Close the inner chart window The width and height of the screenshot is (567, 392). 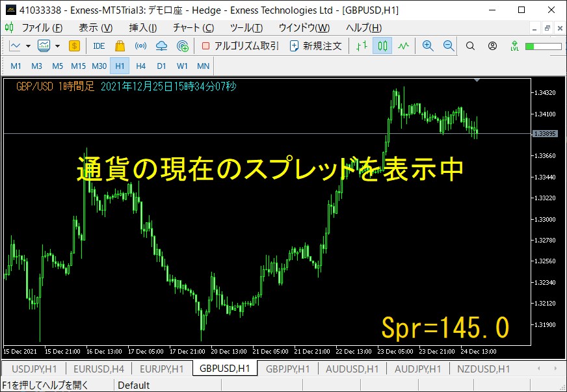click(560, 28)
